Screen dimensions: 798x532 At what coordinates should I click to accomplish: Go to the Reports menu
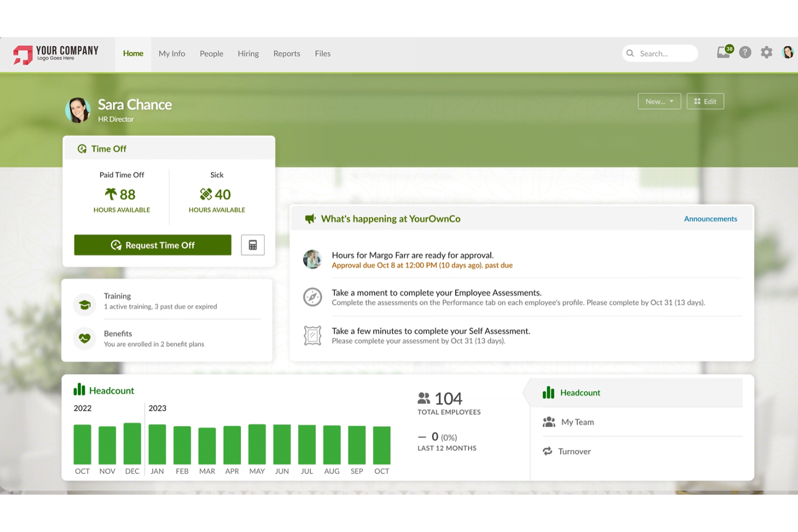click(286, 54)
